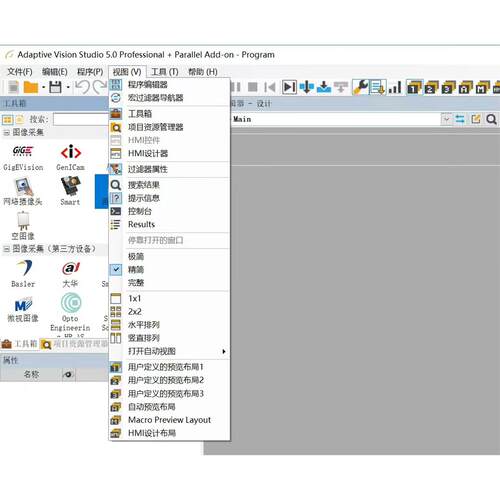500x500 pixels.
Task: Switch to the 工具箱 bottom tab
Action: point(19,344)
